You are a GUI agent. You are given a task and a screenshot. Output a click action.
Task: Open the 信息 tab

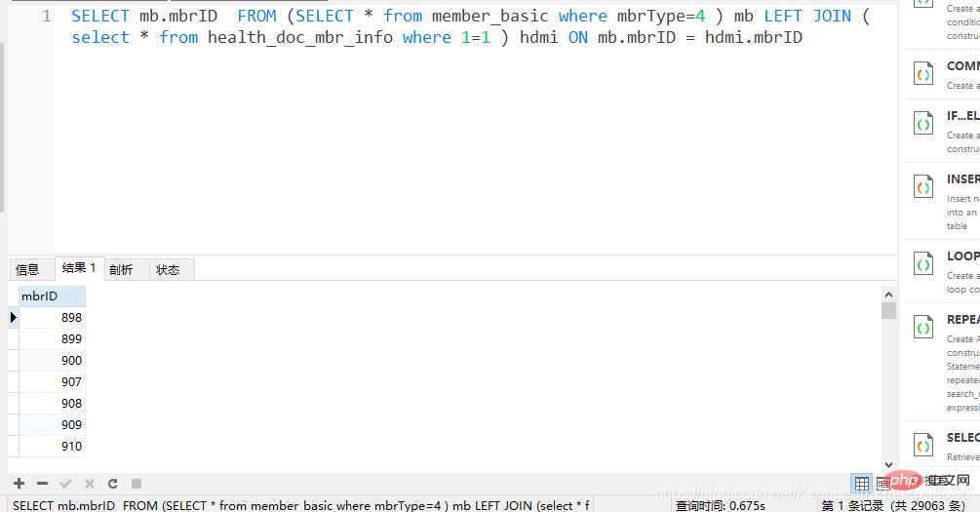(27, 270)
